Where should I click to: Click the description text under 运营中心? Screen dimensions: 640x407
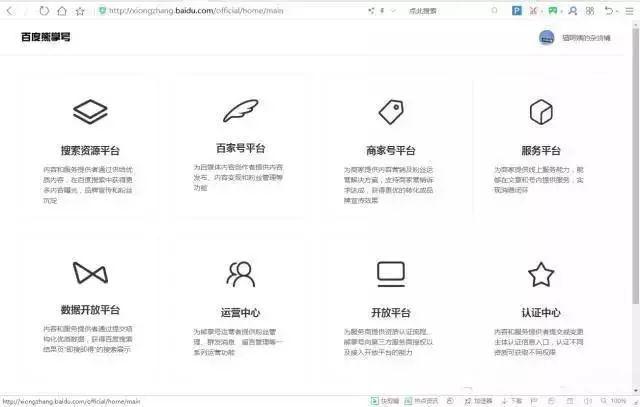tap(238, 342)
